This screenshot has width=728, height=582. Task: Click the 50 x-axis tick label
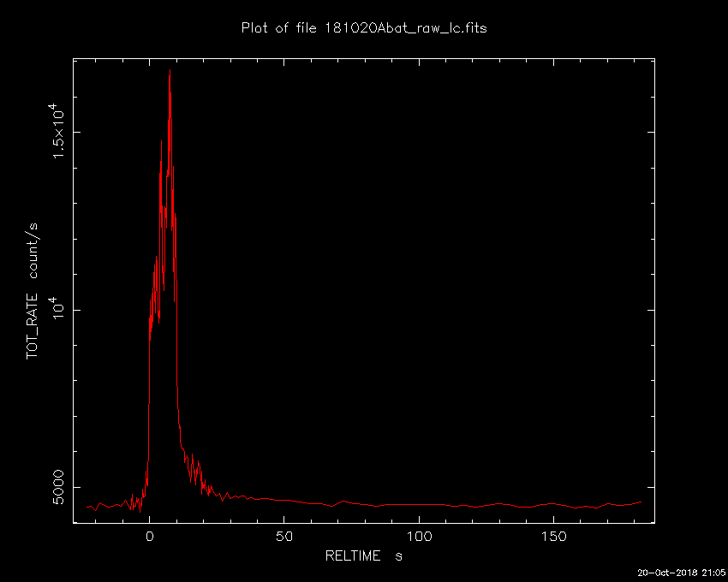point(283,537)
